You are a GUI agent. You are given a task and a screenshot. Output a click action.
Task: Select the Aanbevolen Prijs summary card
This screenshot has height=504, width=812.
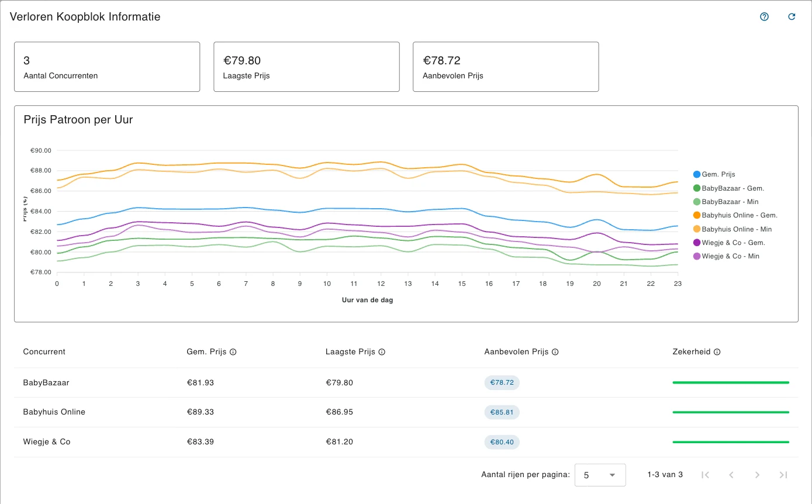tap(506, 67)
